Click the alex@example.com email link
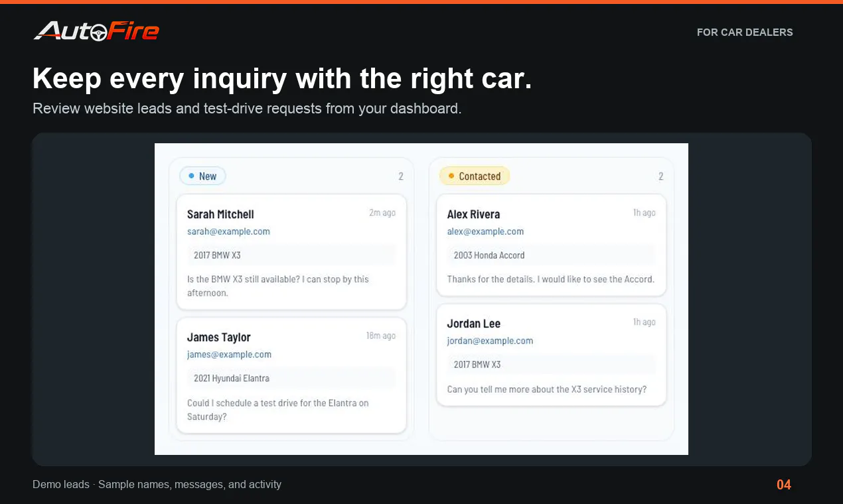 click(x=485, y=231)
